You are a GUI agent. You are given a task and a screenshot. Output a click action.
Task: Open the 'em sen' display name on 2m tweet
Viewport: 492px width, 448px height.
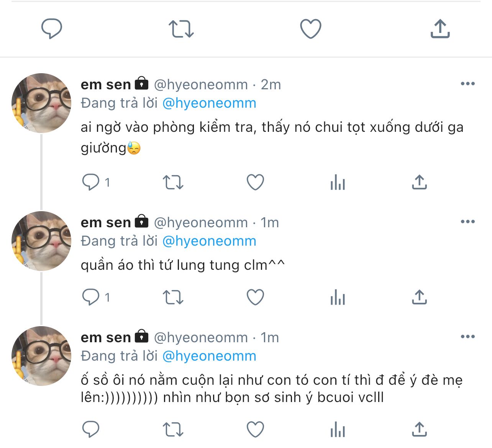[x=106, y=84]
